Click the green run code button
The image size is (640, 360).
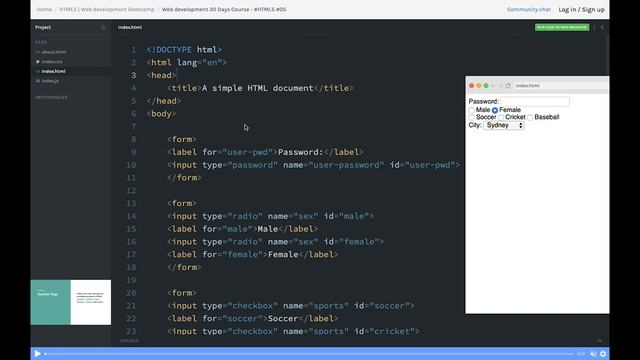[562, 27]
